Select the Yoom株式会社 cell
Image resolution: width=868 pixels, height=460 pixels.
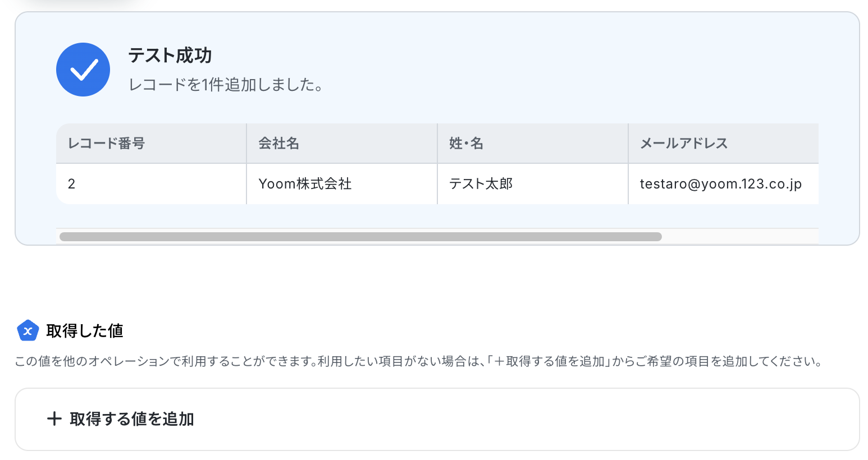point(342,184)
